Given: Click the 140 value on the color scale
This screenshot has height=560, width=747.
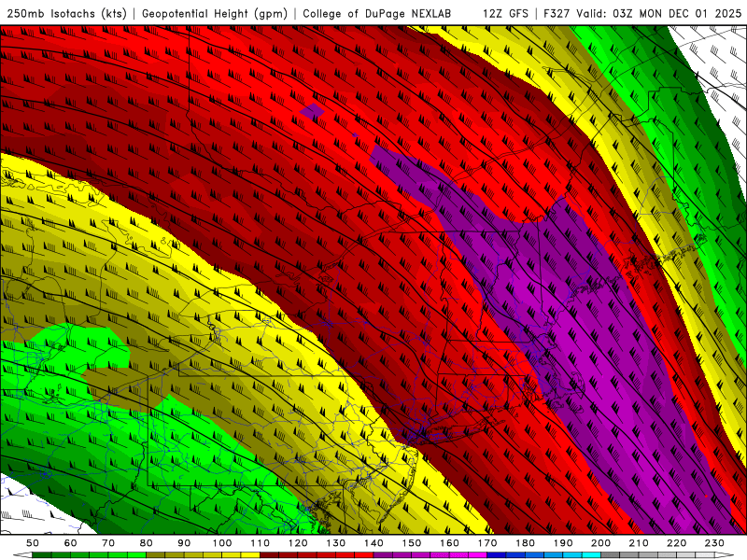Looking at the screenshot, I should pos(373,543).
